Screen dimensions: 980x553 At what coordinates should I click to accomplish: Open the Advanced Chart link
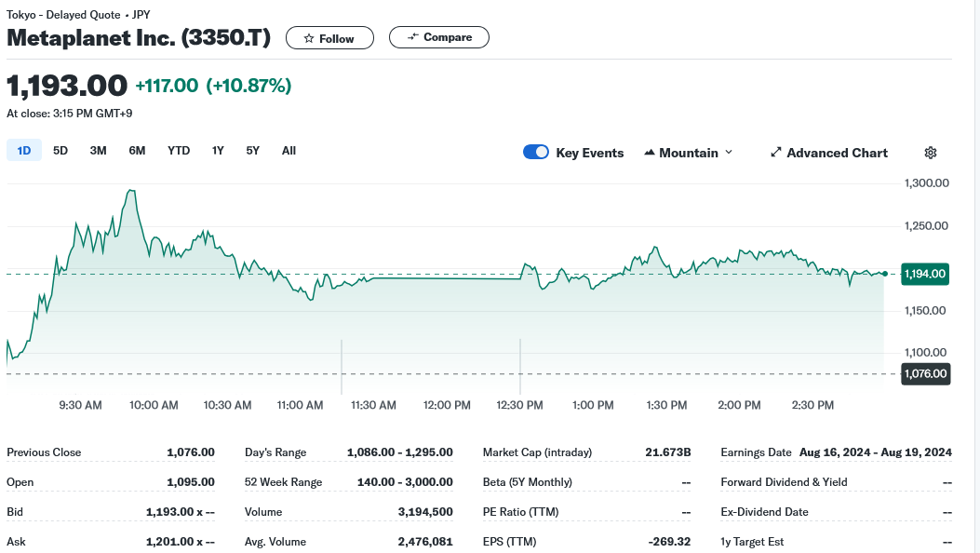click(x=828, y=153)
